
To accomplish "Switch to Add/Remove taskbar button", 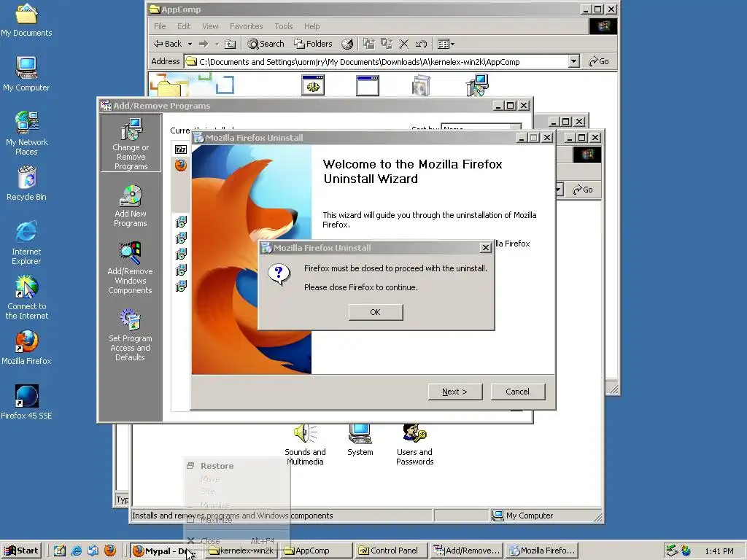I will point(466,551).
